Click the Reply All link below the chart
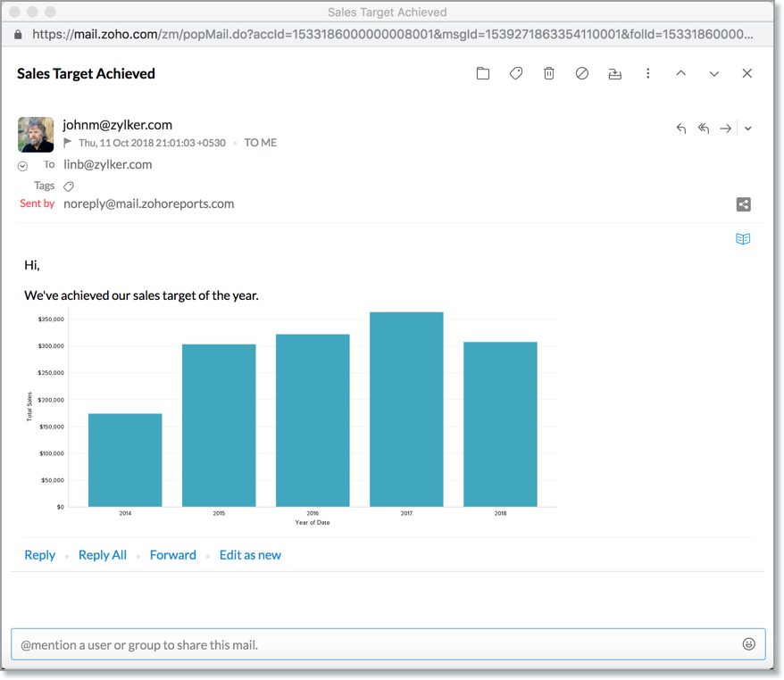Viewport: 784px width, 680px height. tap(103, 555)
